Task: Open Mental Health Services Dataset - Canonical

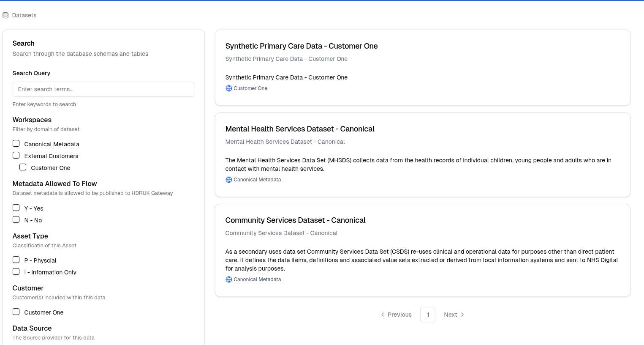Action: [299, 129]
